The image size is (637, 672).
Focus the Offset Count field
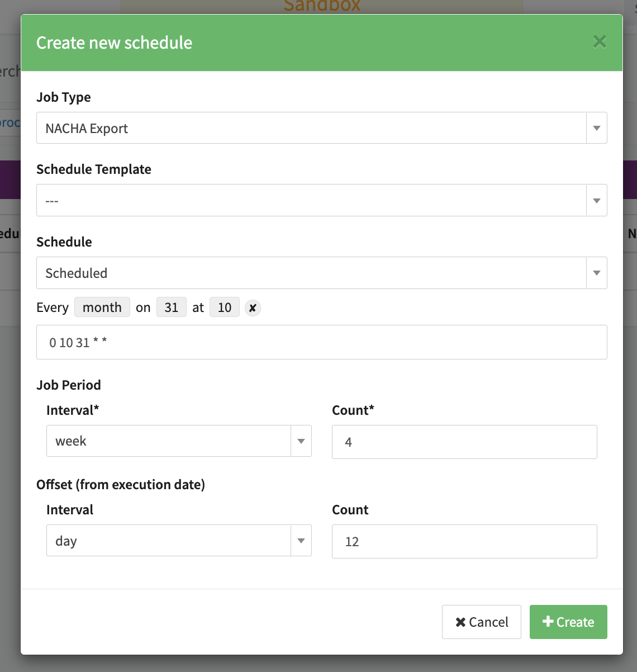tap(464, 541)
